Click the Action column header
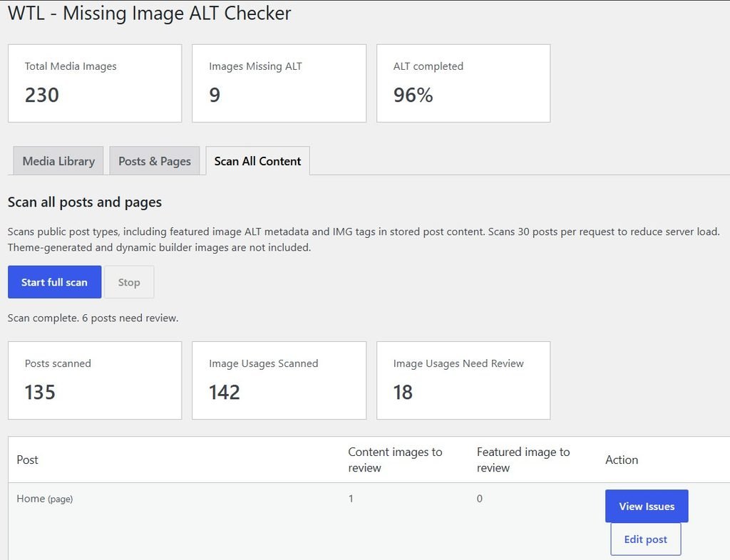 pyautogui.click(x=622, y=460)
